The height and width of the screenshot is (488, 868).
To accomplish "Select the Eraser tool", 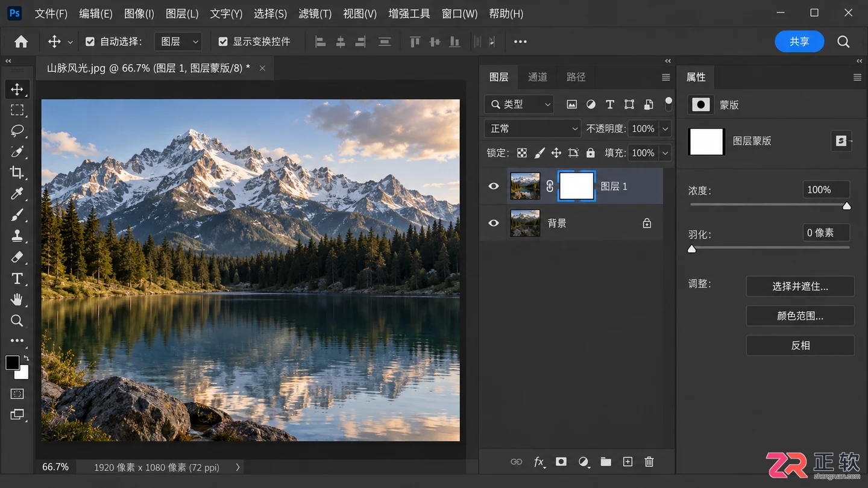I will (x=17, y=257).
